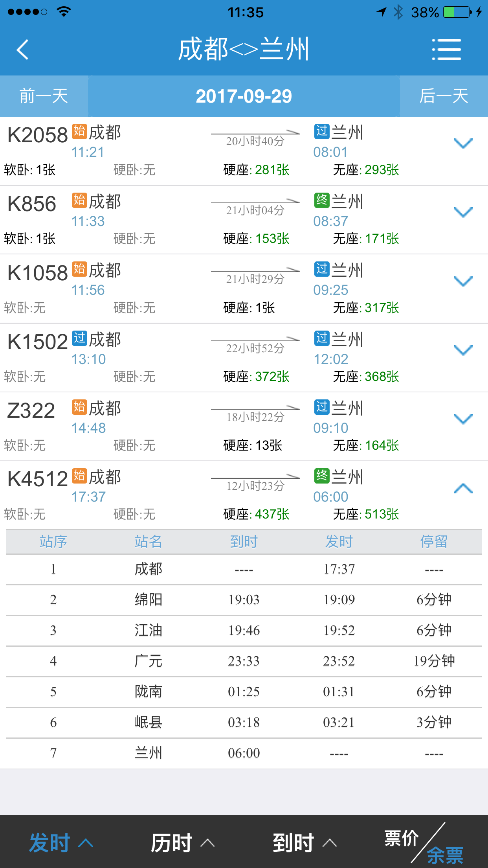Collapse the K4512 station schedule

[x=463, y=488]
